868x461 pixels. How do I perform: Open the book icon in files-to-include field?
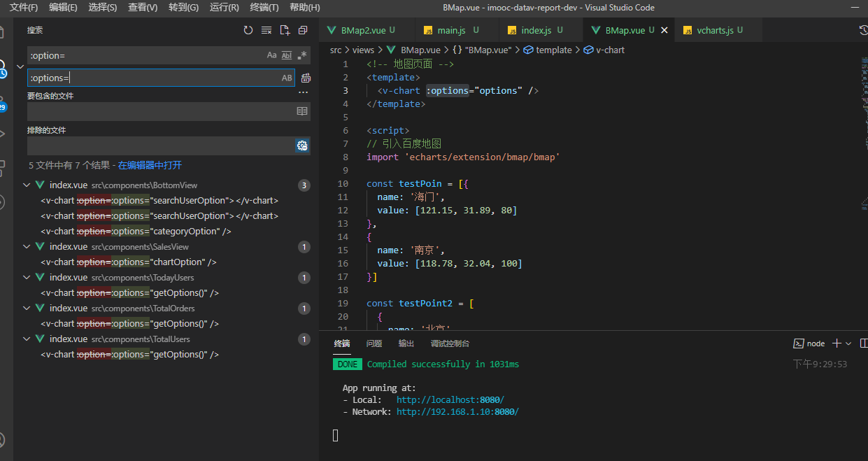[302, 111]
